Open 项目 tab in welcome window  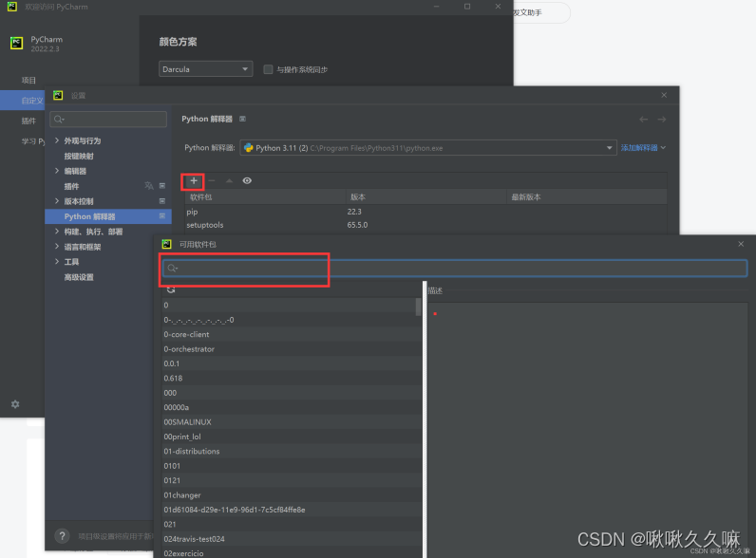tap(28, 80)
